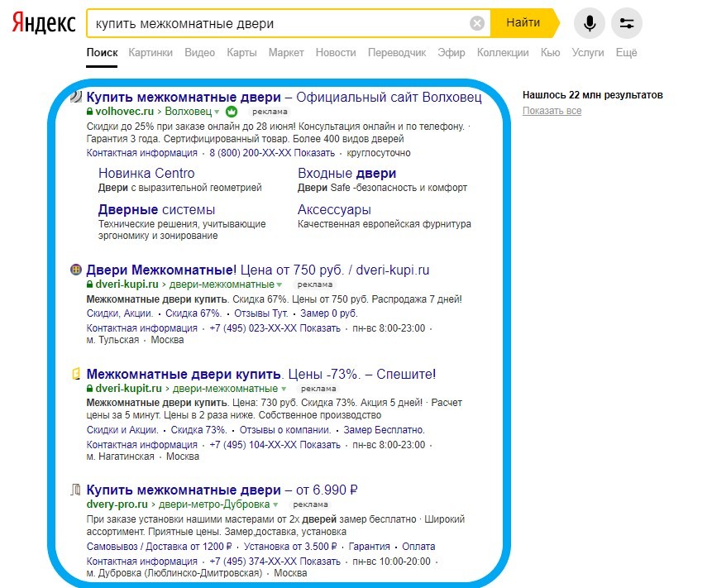
Task: Click the Скидки, Акции. link
Action: click(x=120, y=313)
